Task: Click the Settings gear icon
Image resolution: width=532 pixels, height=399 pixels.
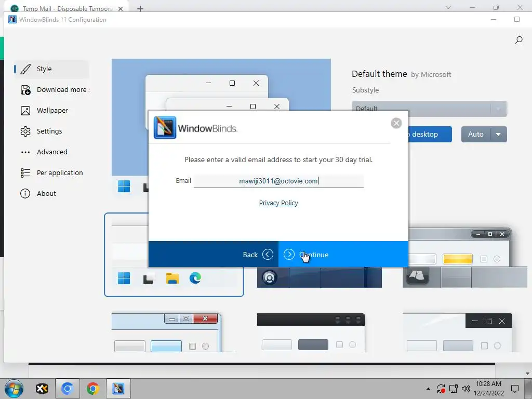Action: 25,131
